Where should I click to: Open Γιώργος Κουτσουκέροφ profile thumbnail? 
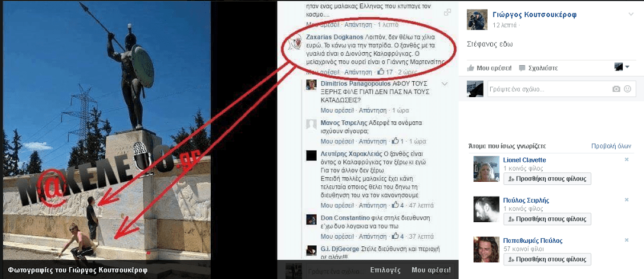coord(477,20)
